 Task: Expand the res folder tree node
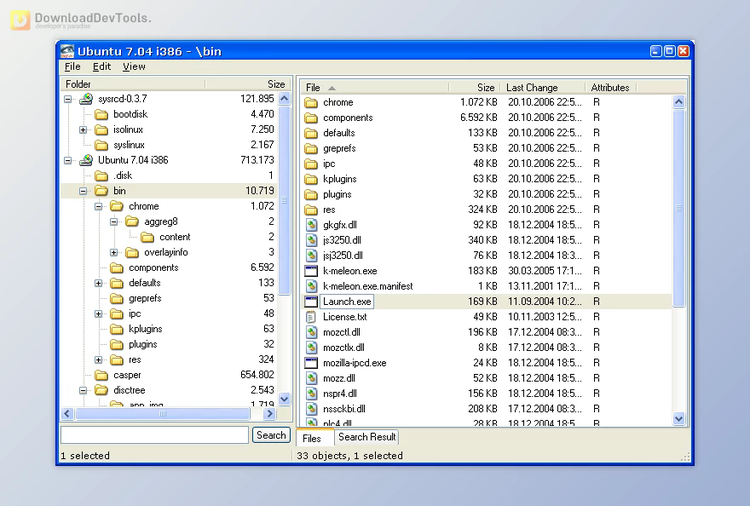point(99,360)
